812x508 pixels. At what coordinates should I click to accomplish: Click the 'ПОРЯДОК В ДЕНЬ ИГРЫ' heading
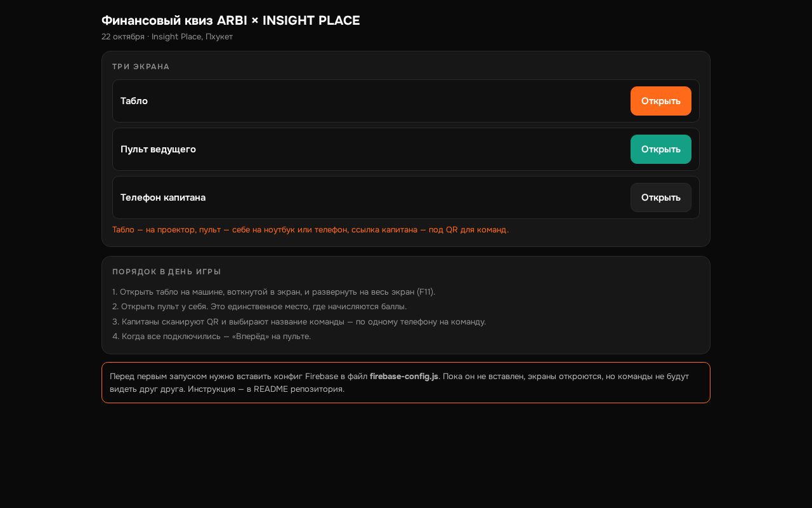(167, 272)
